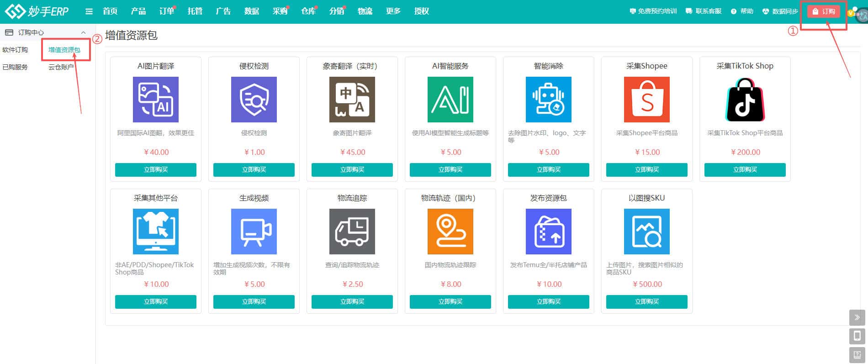
Task: Click 立即购买 under 采集其他平台
Action: point(156,301)
